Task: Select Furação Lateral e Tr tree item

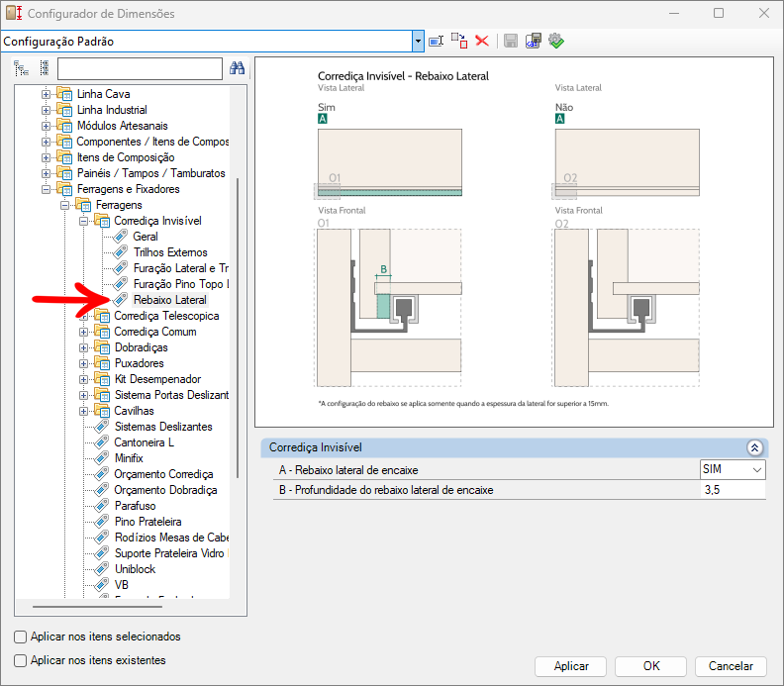Action: (181, 268)
